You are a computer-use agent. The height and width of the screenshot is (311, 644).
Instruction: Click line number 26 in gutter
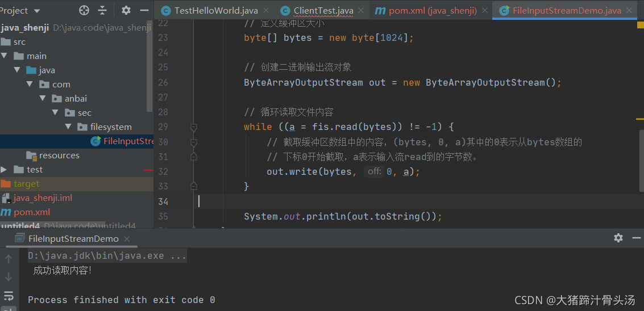pyautogui.click(x=163, y=82)
